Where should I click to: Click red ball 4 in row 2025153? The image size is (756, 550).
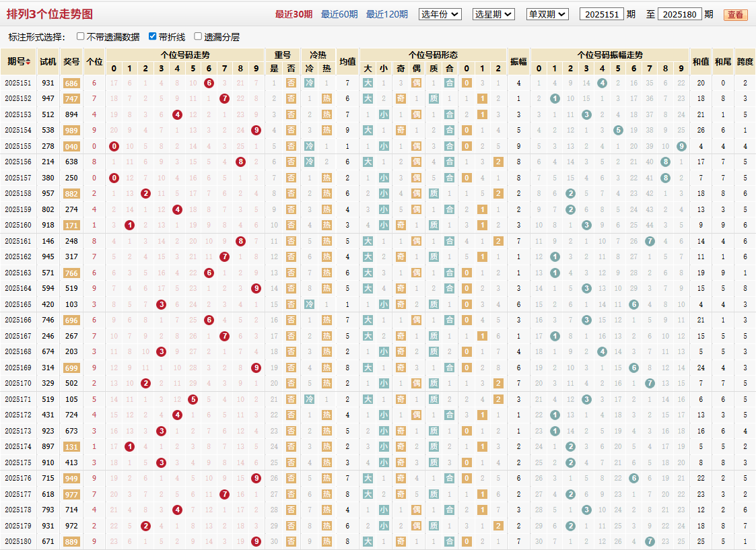[x=177, y=114]
